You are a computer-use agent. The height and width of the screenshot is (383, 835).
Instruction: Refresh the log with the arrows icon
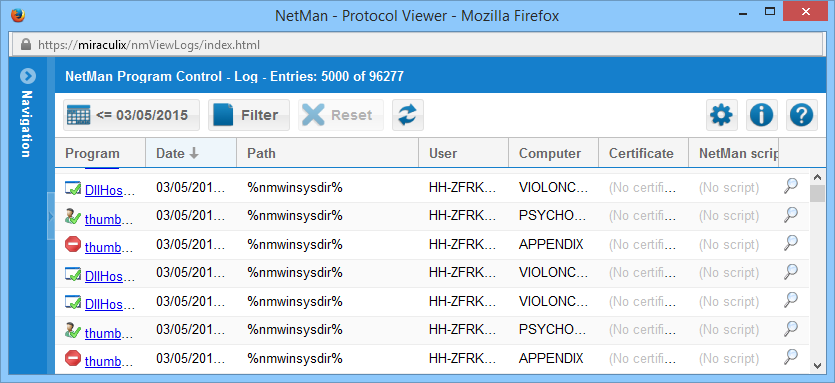408,115
